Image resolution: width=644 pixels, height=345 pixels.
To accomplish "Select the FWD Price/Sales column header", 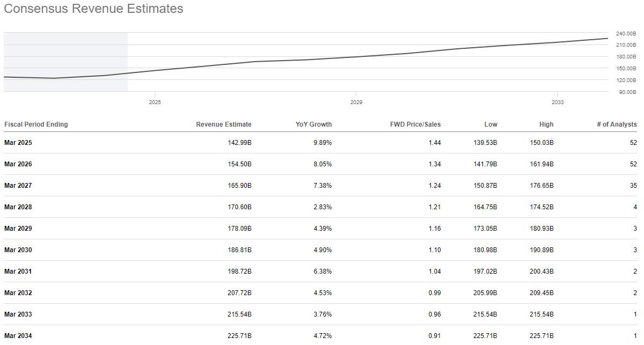I will click(415, 124).
